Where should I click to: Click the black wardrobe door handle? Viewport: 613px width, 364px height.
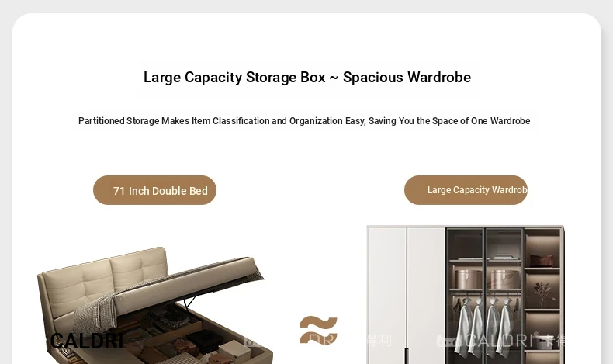[407, 355]
